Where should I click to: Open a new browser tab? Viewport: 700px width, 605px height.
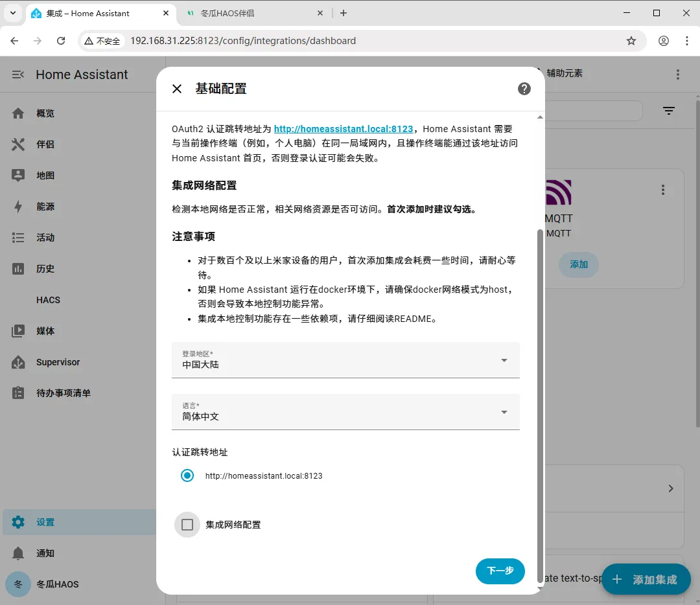pyautogui.click(x=344, y=14)
